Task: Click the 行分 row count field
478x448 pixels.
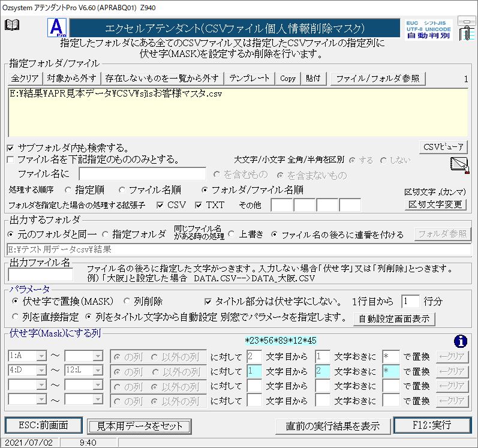Action: [410, 302]
